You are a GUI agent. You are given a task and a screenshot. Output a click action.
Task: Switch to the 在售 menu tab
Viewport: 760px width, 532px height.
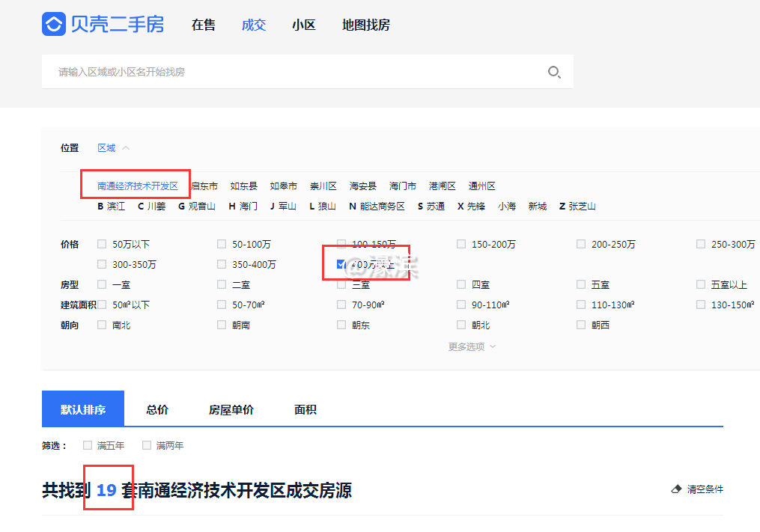203,25
